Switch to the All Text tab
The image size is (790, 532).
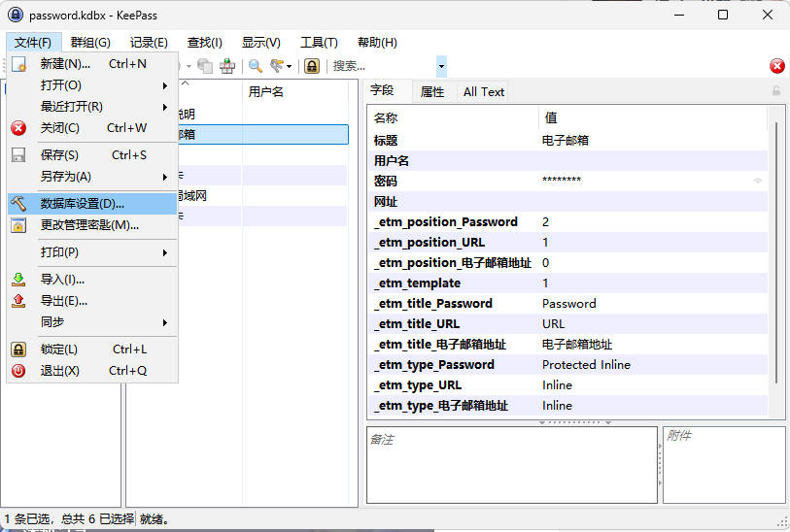[484, 92]
